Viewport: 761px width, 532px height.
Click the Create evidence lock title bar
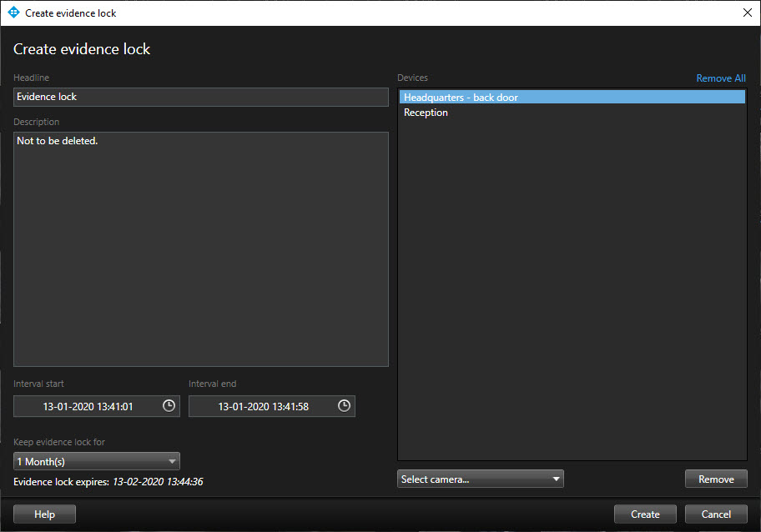pos(375,13)
